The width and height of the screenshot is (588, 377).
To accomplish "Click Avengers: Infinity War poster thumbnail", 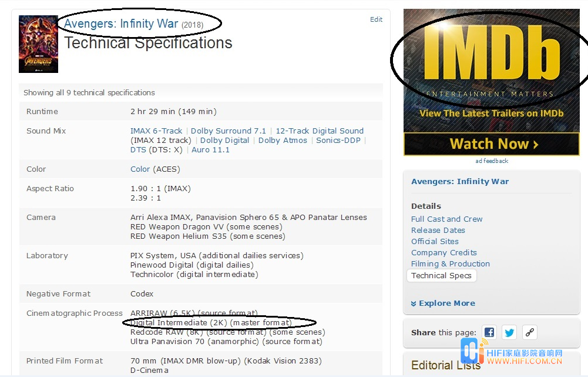I will (x=38, y=44).
